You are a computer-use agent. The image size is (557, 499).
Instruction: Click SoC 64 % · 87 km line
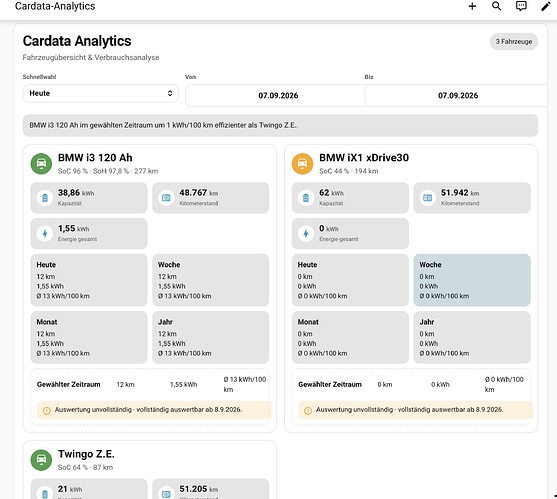[85, 467]
